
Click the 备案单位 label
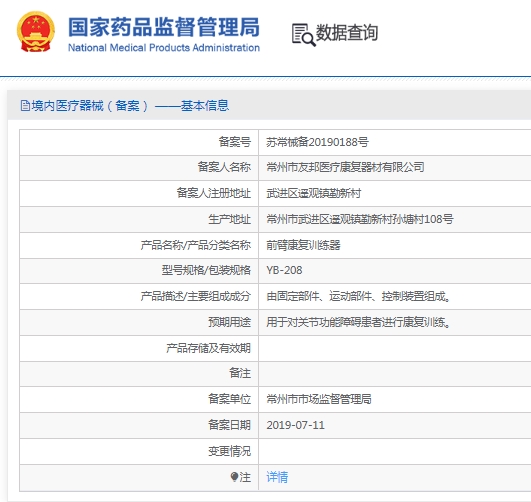click(x=230, y=399)
